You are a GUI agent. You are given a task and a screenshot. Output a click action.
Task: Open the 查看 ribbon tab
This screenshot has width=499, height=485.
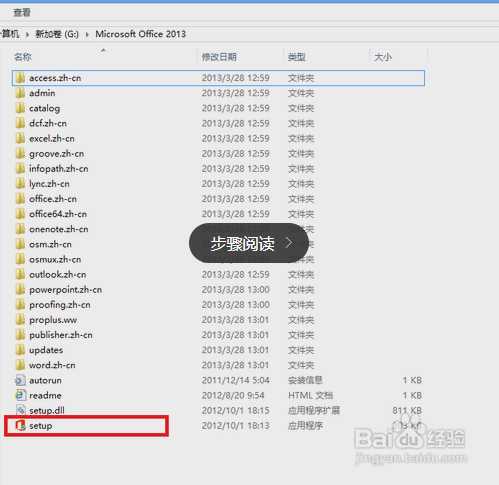point(22,13)
